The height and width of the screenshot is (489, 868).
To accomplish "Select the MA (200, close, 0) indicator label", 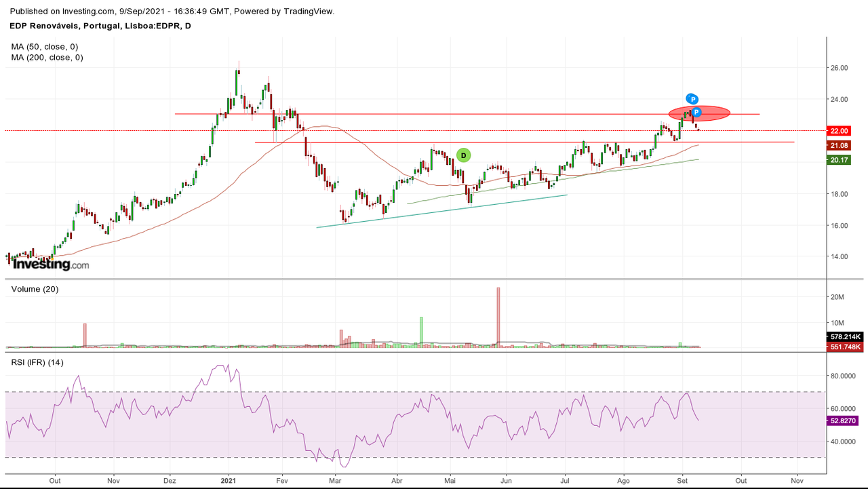I will coord(47,58).
